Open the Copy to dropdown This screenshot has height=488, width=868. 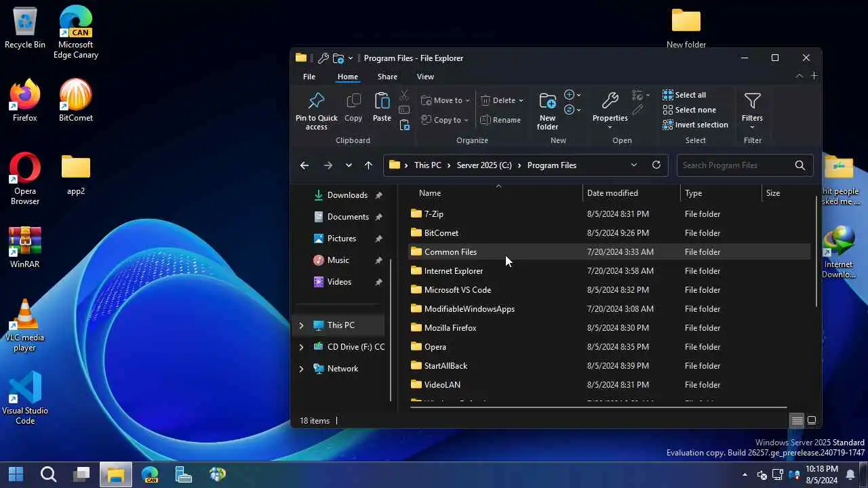coord(445,120)
